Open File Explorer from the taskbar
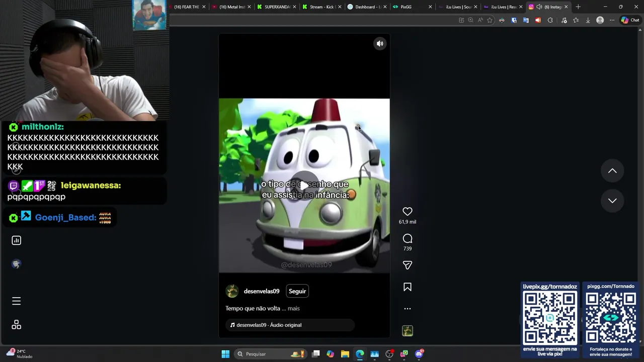This screenshot has width=644, height=362. pyautogui.click(x=345, y=354)
